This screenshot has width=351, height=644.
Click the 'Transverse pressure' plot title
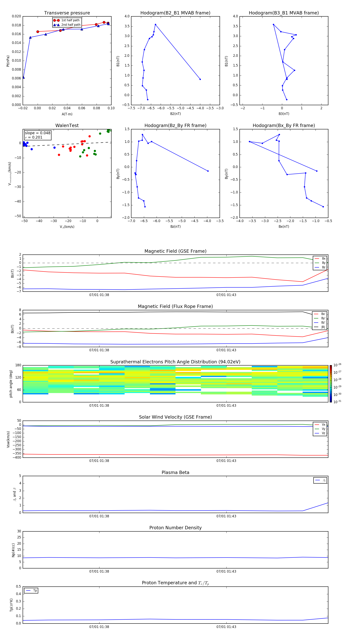tap(67, 13)
